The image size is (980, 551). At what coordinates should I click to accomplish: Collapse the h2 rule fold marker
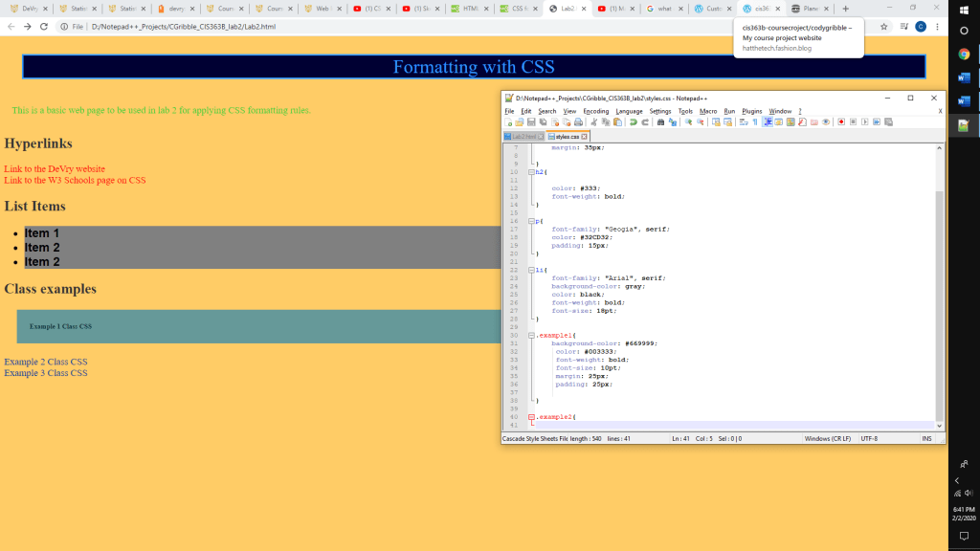531,172
